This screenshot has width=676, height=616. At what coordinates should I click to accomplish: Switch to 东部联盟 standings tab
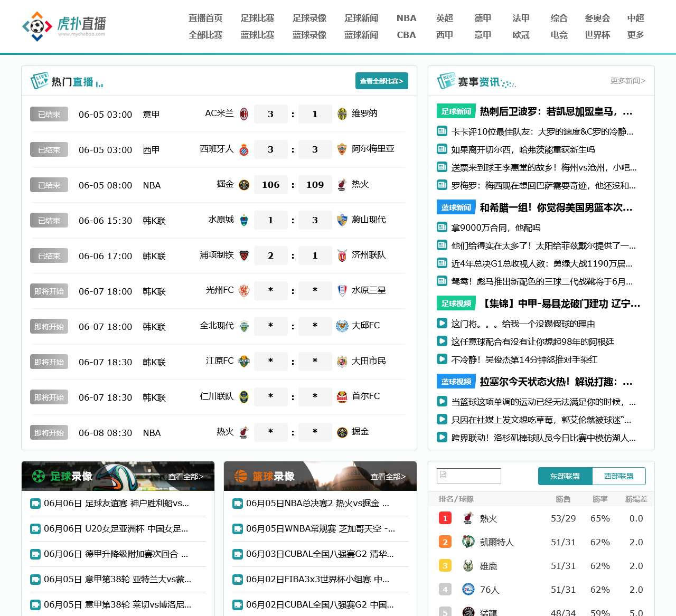pos(565,476)
